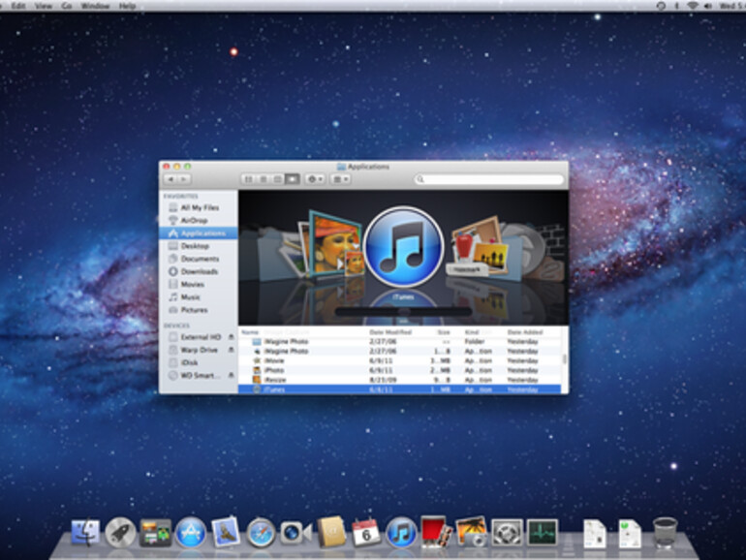This screenshot has height=560, width=746.
Task: Open the Pictures sidebar folder
Action: point(199,310)
